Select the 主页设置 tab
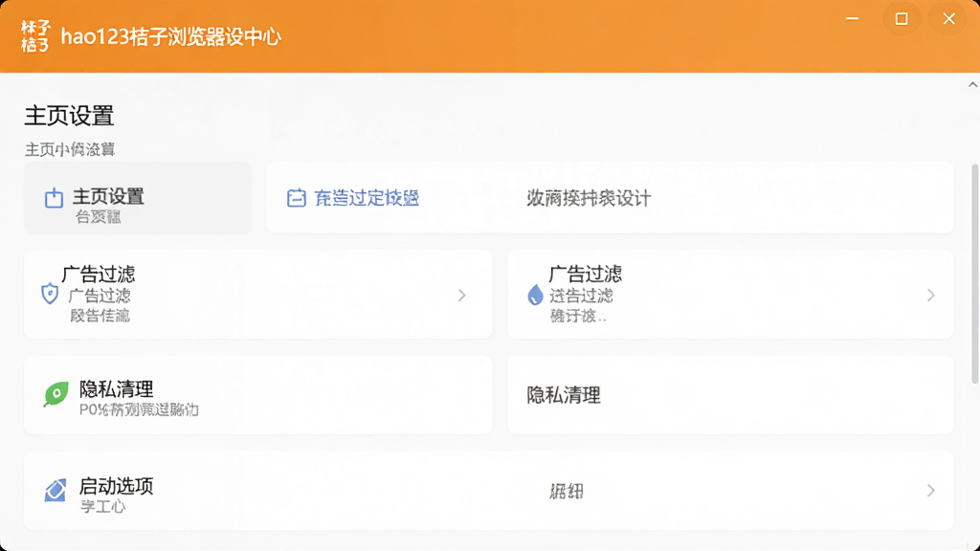The width and height of the screenshot is (980, 551). pyautogui.click(x=138, y=198)
